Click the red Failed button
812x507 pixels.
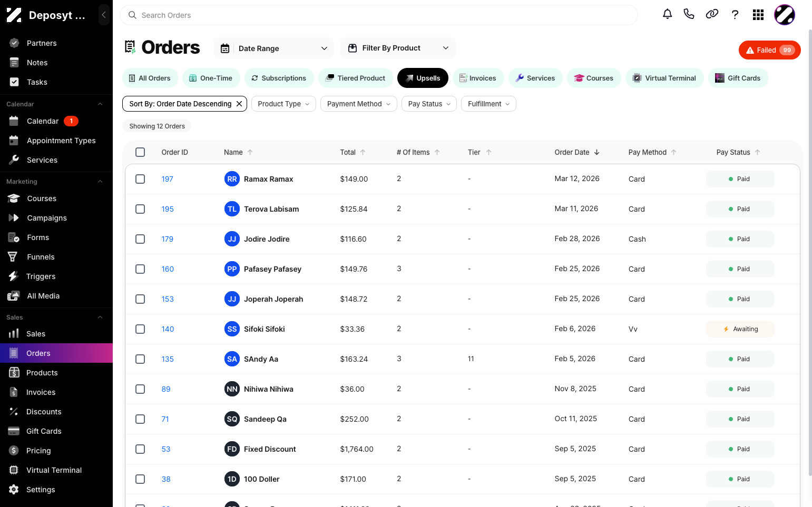tap(770, 50)
